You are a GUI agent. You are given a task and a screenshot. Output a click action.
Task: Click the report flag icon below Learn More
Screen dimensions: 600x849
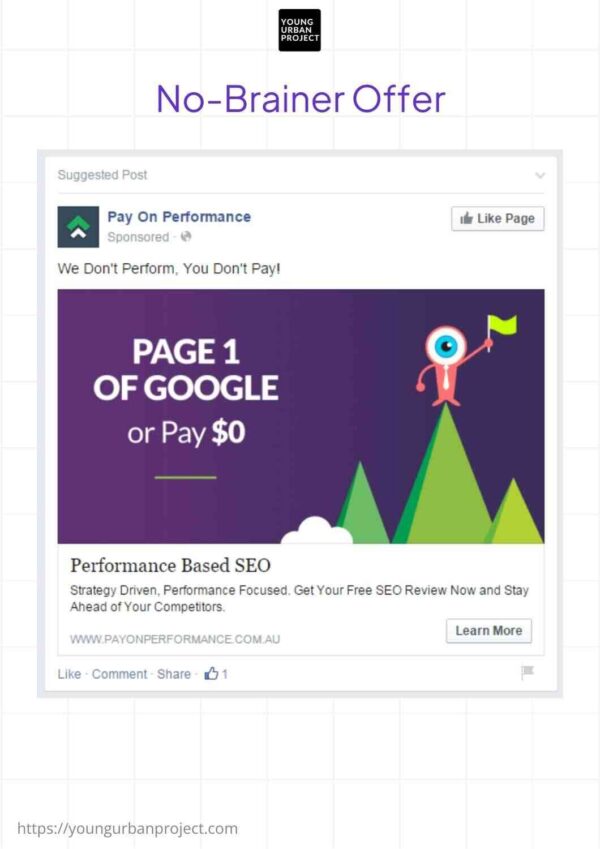coord(528,673)
